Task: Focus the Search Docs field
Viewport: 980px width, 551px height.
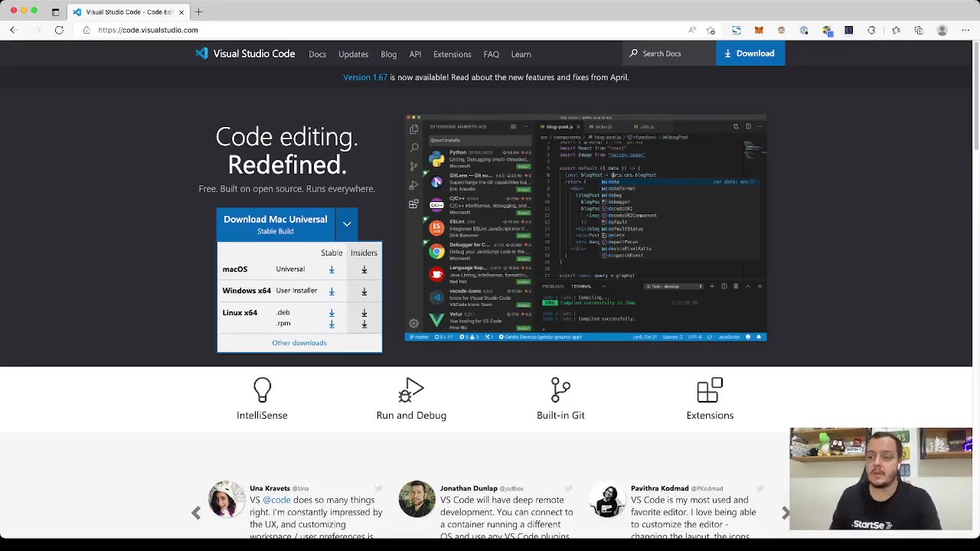Action: (x=670, y=54)
